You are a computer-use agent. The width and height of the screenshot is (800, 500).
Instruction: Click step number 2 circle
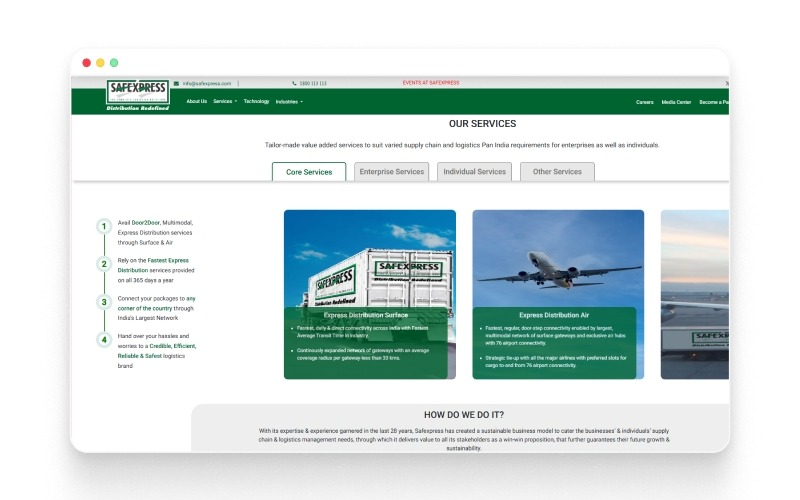[104, 264]
